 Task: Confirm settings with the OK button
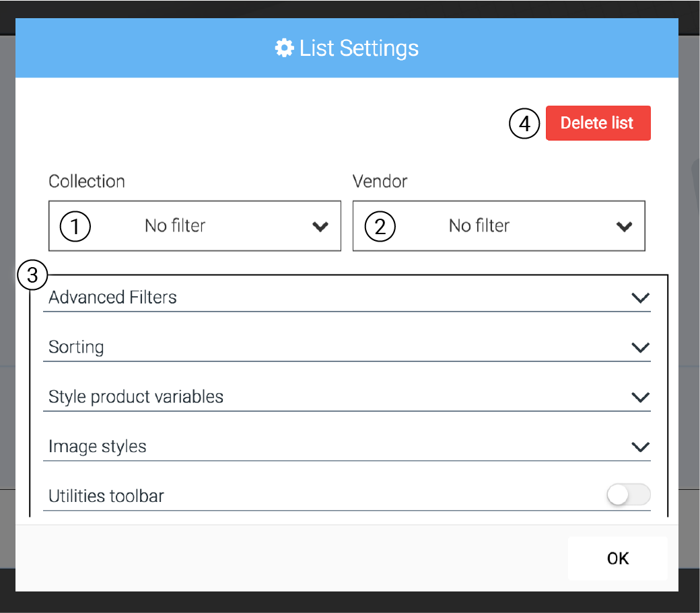pyautogui.click(x=617, y=558)
